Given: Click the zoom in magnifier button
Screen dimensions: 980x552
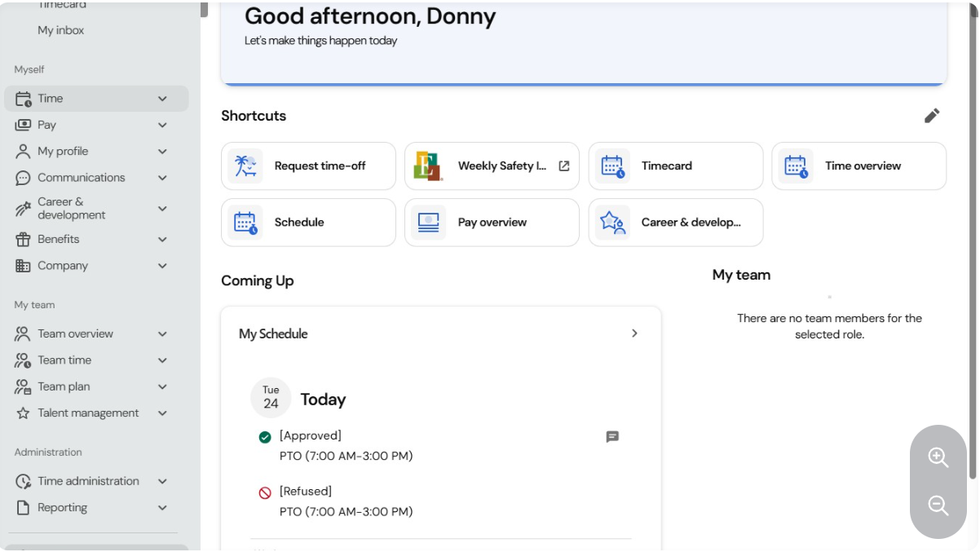Looking at the screenshot, I should click(938, 458).
